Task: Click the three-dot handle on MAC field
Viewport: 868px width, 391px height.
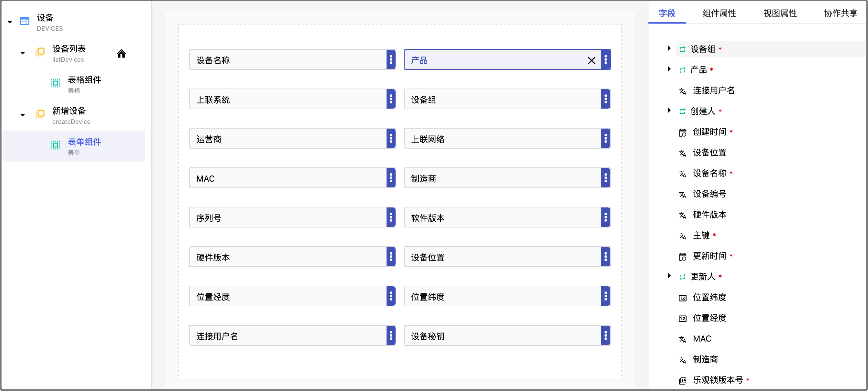Action: (391, 178)
